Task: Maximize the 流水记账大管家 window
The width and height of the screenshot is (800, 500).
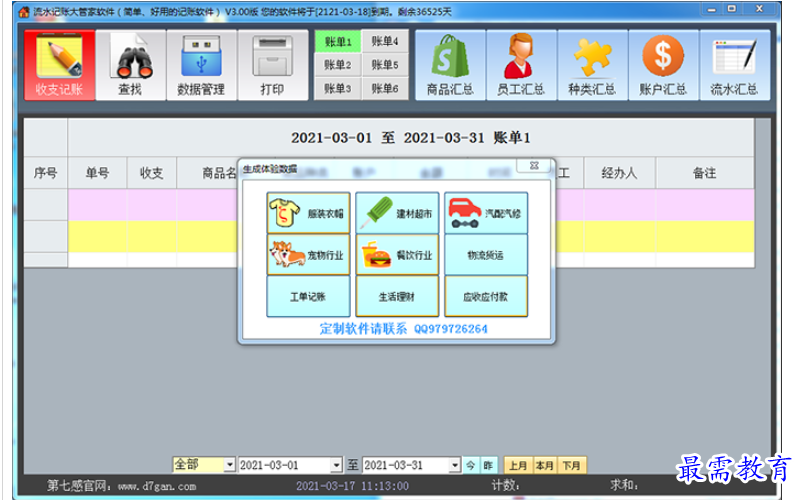Action: click(732, 9)
